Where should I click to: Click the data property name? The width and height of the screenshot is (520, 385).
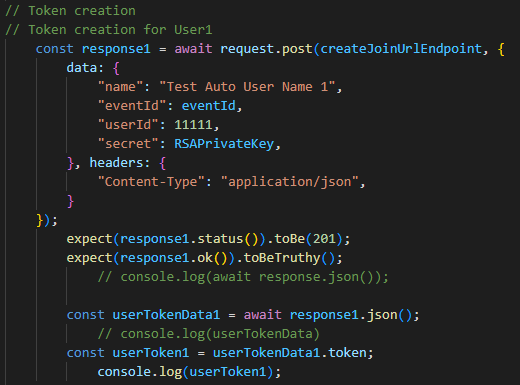81,68
